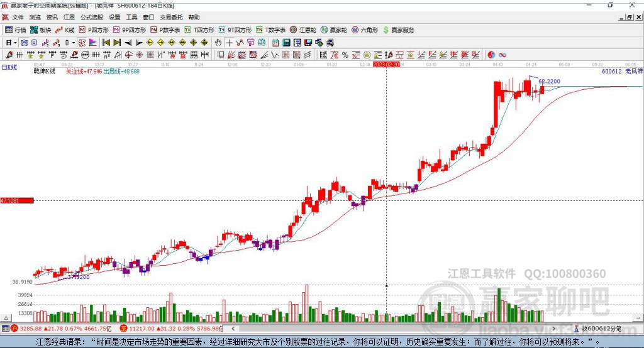Open the calculator icon
Viewport: 644px width, 348px height.
286,43
